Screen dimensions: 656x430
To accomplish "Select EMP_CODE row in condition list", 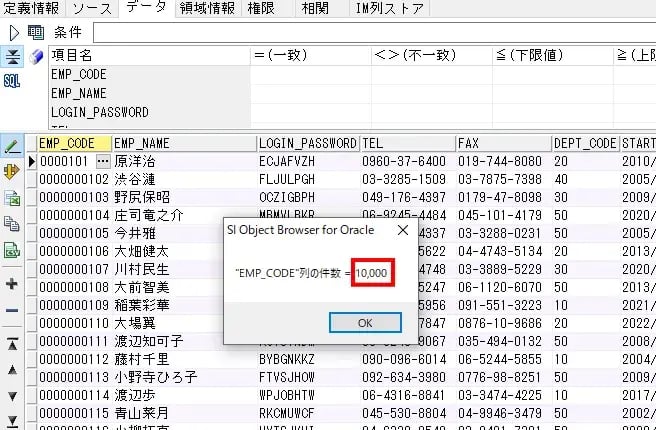I will [79, 75].
